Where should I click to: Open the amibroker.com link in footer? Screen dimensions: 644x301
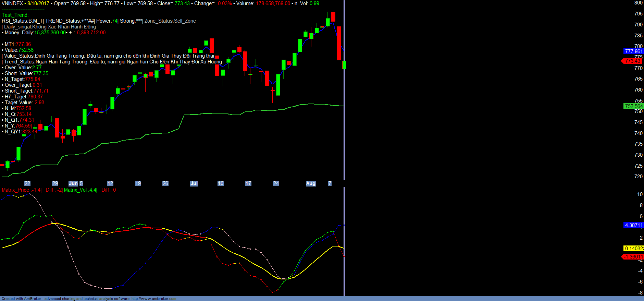click(154, 299)
